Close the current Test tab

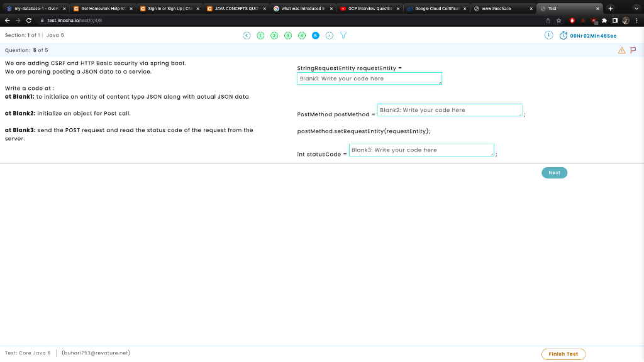(x=597, y=9)
